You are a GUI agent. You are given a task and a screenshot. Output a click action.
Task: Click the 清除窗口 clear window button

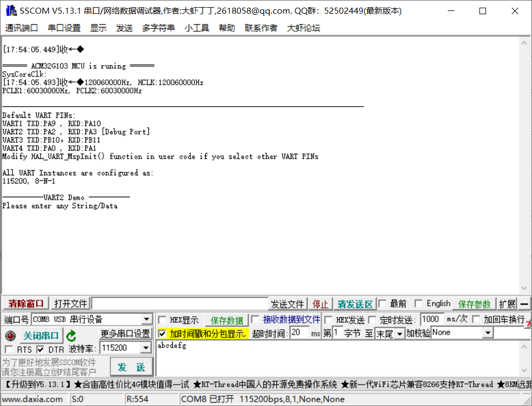pos(26,304)
